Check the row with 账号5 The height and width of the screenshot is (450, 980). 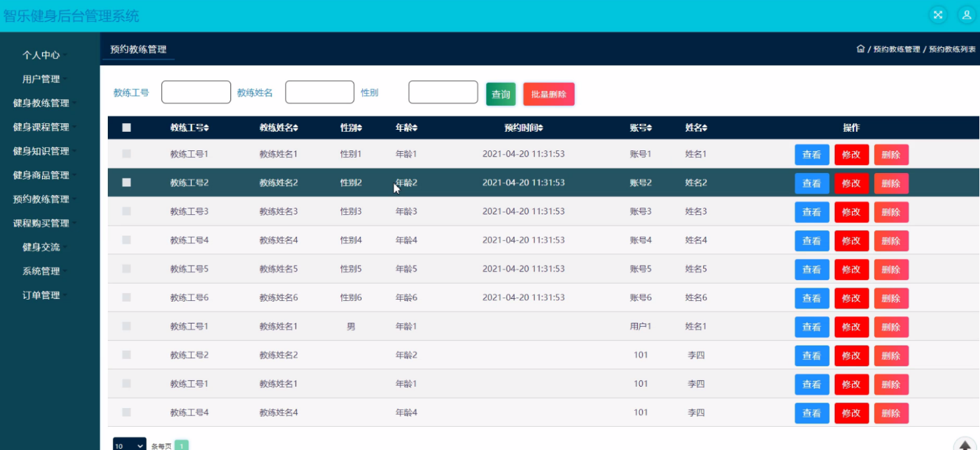tap(126, 268)
